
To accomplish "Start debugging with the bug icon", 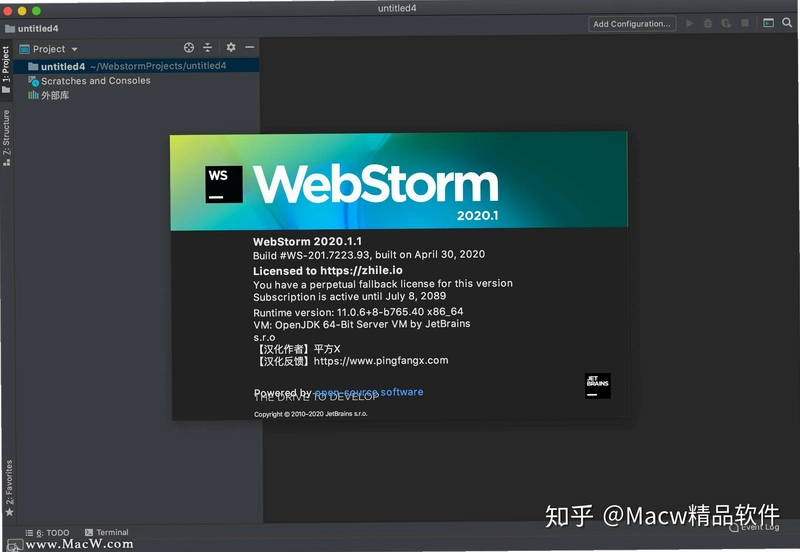I will tap(708, 23).
